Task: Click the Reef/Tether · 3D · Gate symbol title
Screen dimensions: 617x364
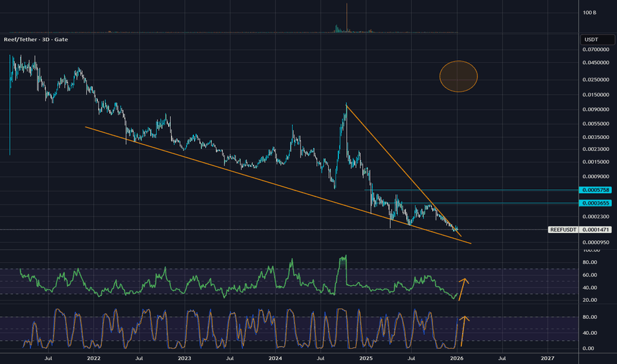Action: click(x=36, y=39)
